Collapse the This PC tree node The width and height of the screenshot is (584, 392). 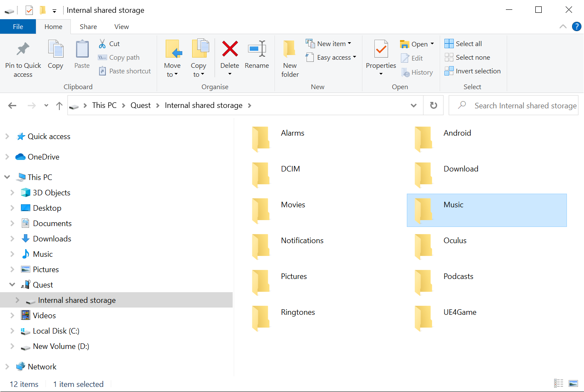coord(7,177)
